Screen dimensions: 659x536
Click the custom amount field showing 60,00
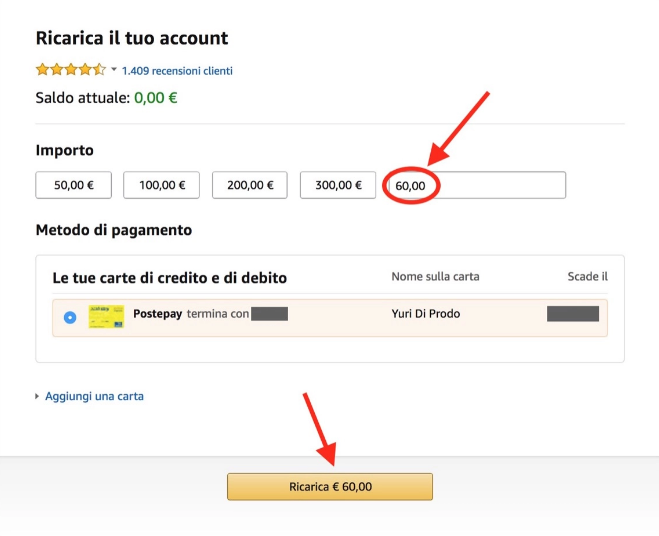click(476, 186)
